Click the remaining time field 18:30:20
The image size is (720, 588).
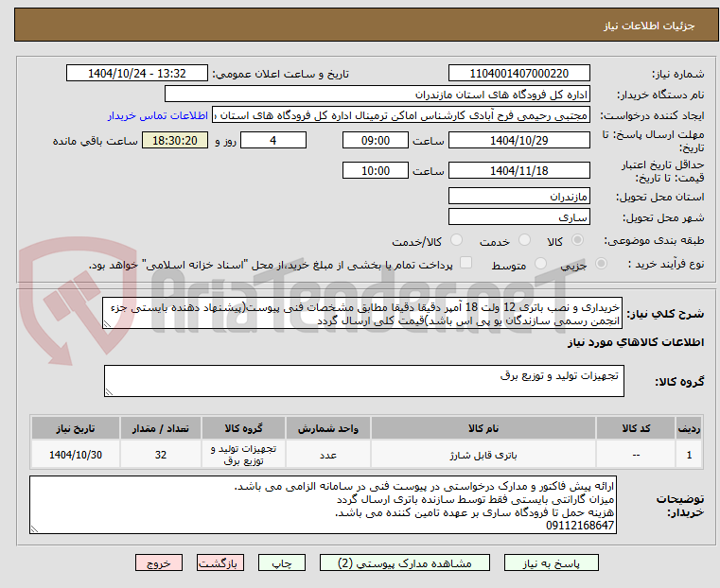[x=175, y=140]
